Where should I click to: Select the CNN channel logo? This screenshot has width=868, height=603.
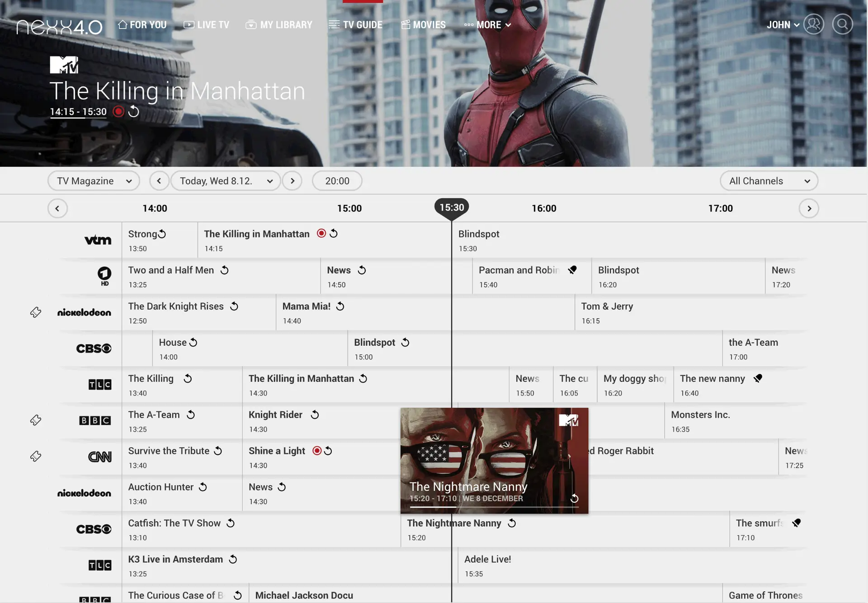click(100, 457)
